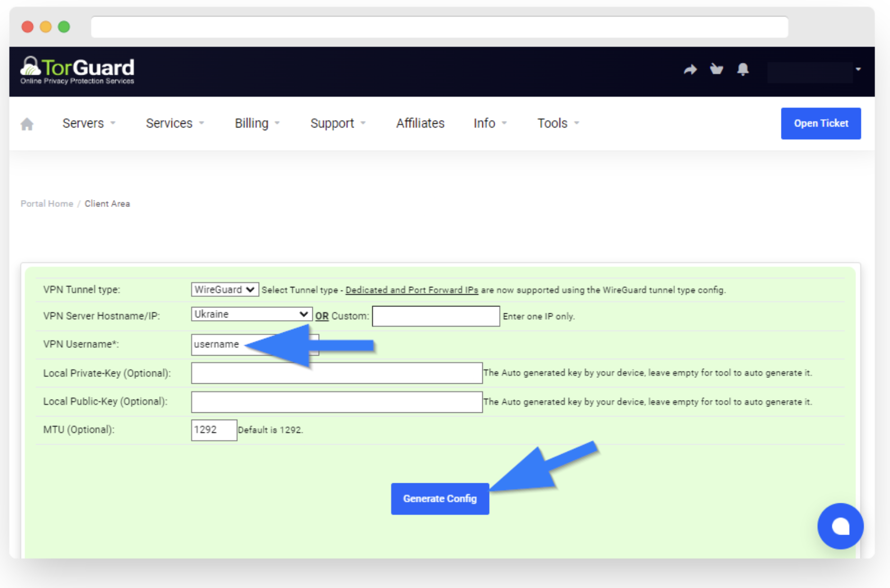Expand the Billing menu

(x=257, y=123)
